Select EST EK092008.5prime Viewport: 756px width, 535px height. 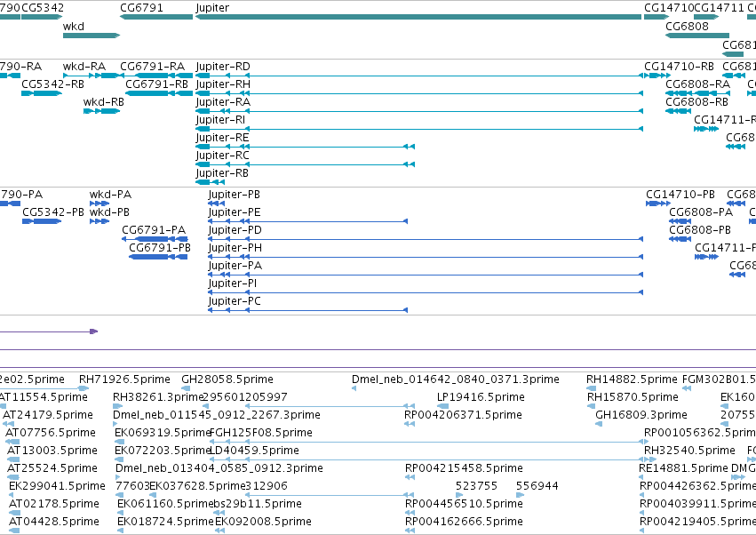(x=219, y=531)
